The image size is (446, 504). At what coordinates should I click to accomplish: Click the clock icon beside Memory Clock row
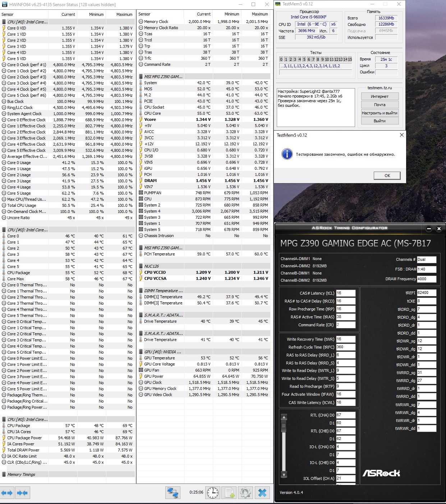pos(141,22)
